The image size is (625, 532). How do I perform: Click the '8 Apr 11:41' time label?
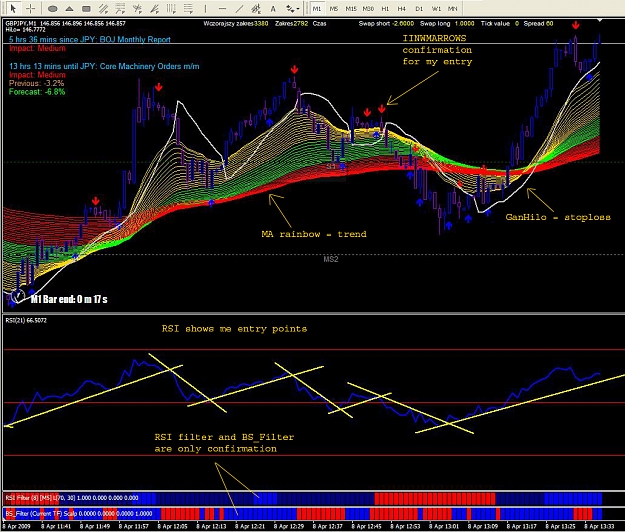56,526
